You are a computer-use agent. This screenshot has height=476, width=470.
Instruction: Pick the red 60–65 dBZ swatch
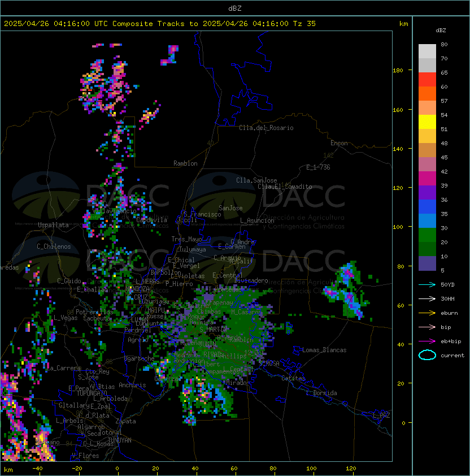[427, 80]
